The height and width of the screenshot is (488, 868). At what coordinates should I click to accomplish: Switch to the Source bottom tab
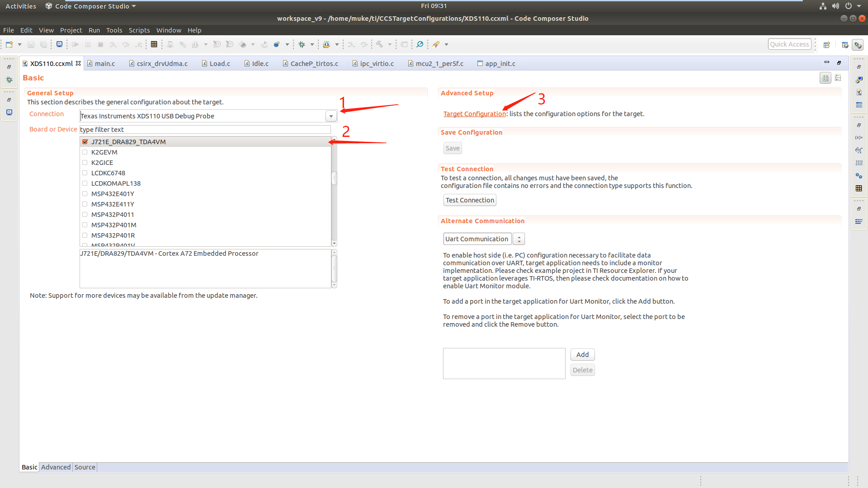coord(85,467)
